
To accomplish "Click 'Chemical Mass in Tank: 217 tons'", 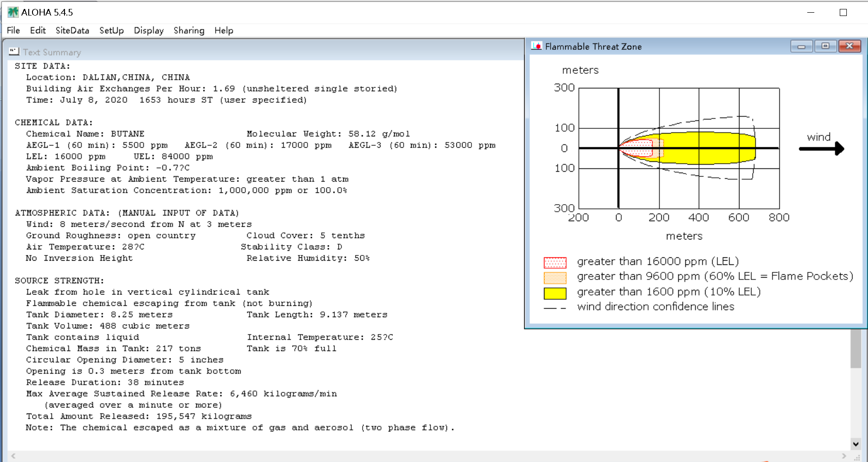I will point(114,349).
